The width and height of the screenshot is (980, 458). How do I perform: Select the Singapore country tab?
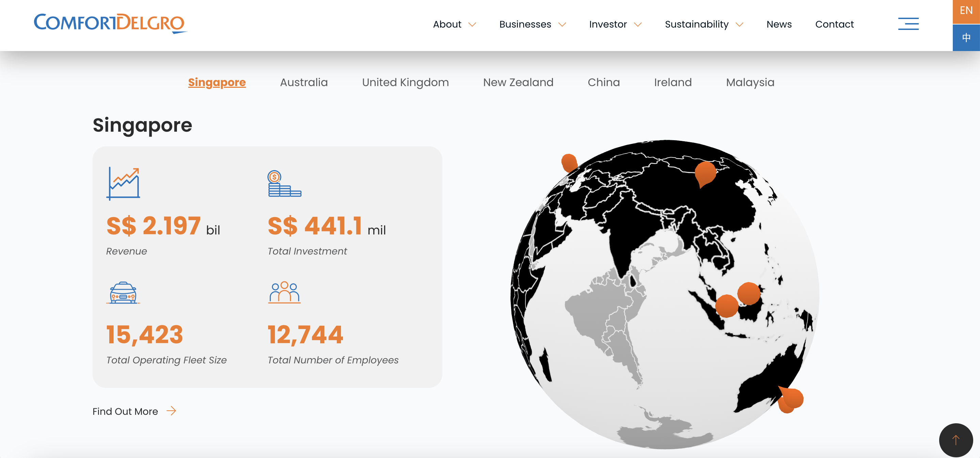point(217,82)
